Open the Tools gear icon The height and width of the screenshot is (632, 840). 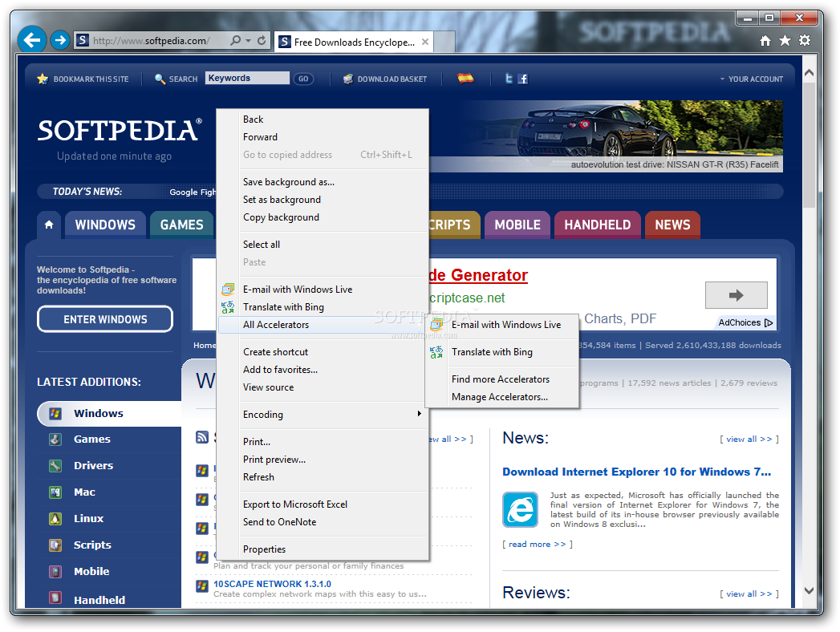pos(805,41)
